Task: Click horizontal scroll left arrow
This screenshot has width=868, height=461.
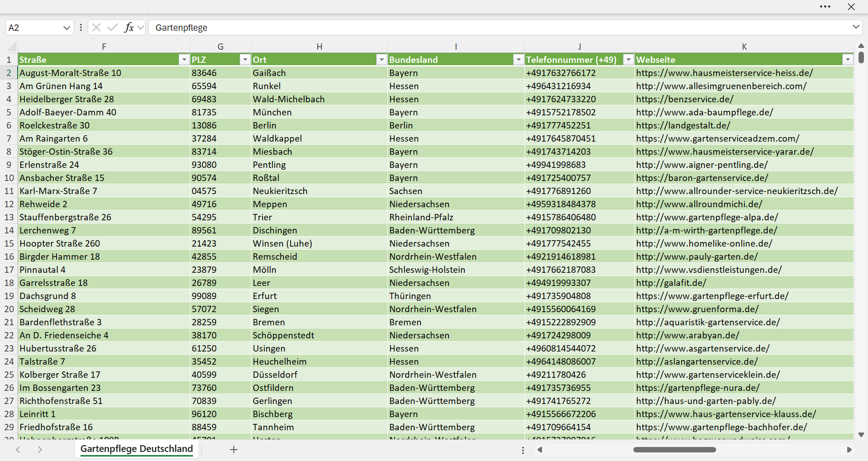Action: (x=540, y=449)
